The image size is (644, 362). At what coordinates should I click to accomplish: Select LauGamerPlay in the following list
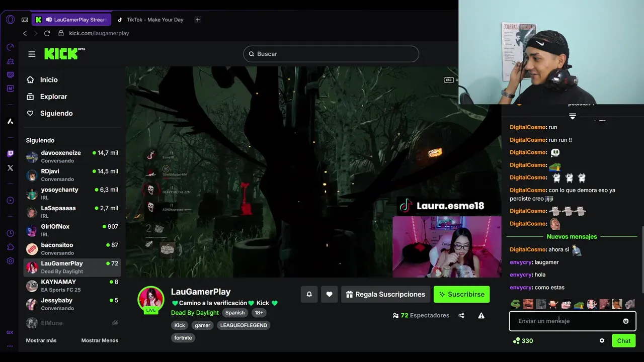[72, 267]
